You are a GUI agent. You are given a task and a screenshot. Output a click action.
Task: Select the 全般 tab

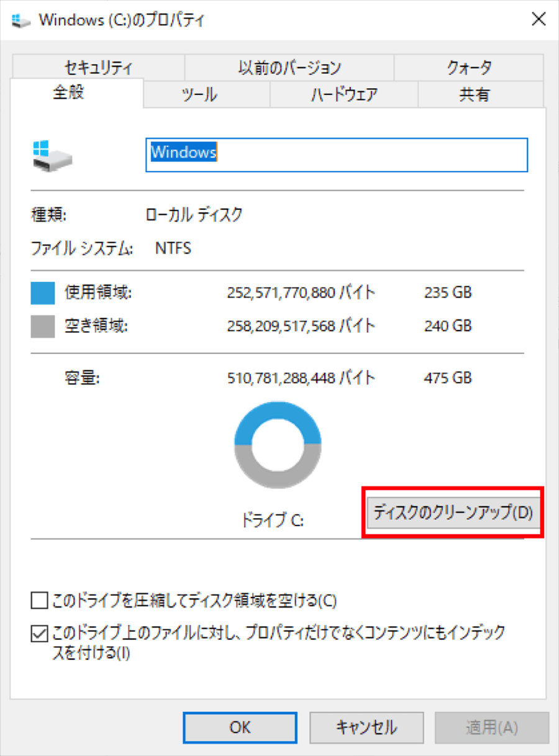coord(77,93)
